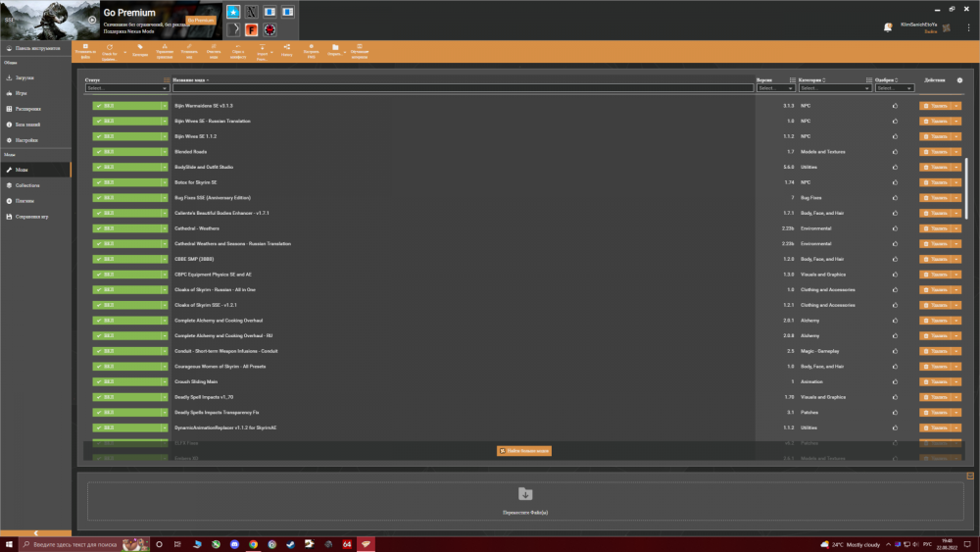
Task: Click Purge Mods toolbar item
Action: [x=214, y=51]
